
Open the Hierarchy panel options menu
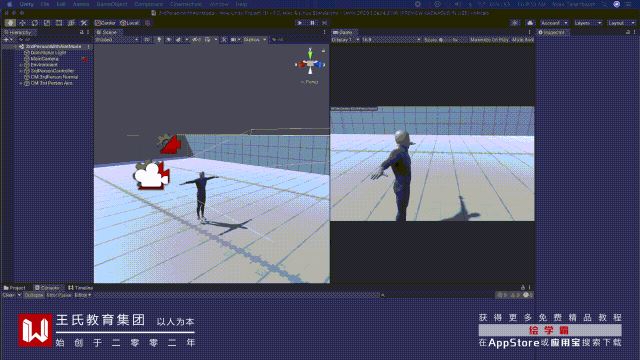[x=88, y=32]
